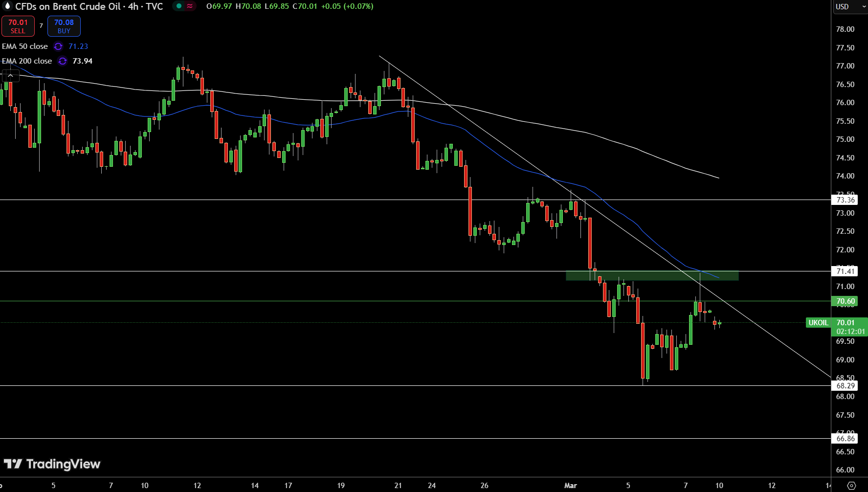This screenshot has width=868, height=492.
Task: Click the EMA 200 refresh cycle icon
Action: point(63,61)
